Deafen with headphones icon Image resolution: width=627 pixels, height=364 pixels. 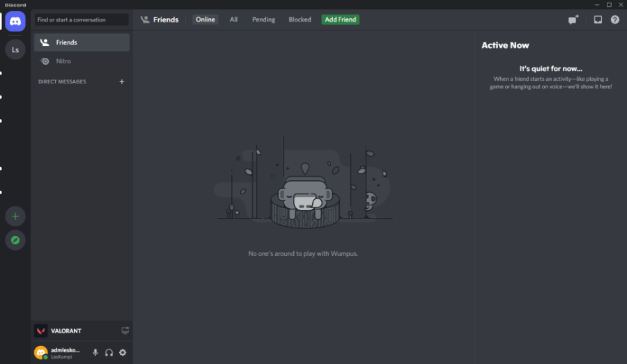pos(109,352)
